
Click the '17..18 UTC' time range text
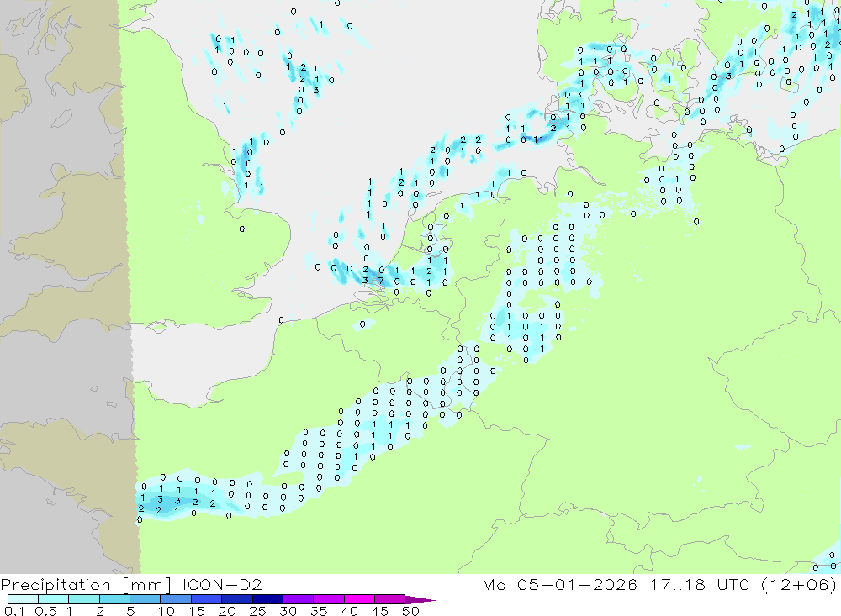(700, 584)
